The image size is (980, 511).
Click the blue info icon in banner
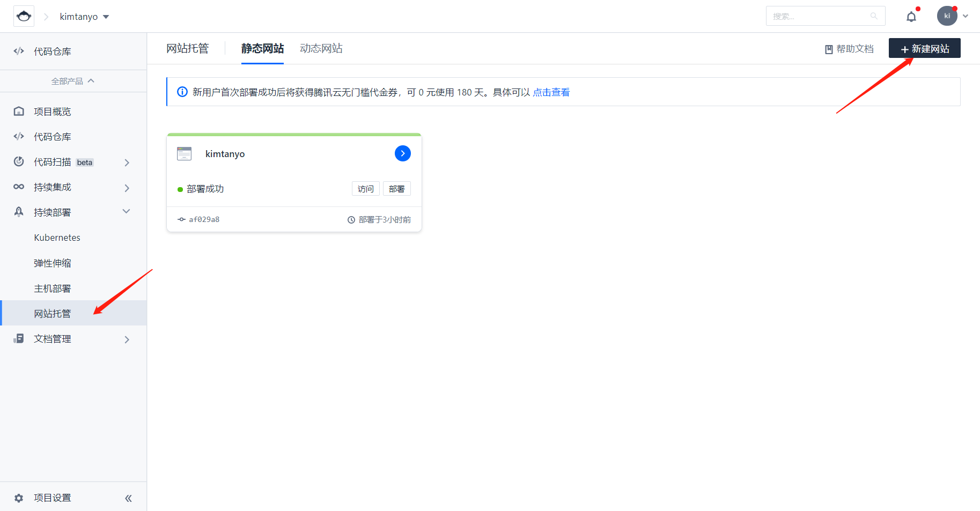[x=182, y=92]
